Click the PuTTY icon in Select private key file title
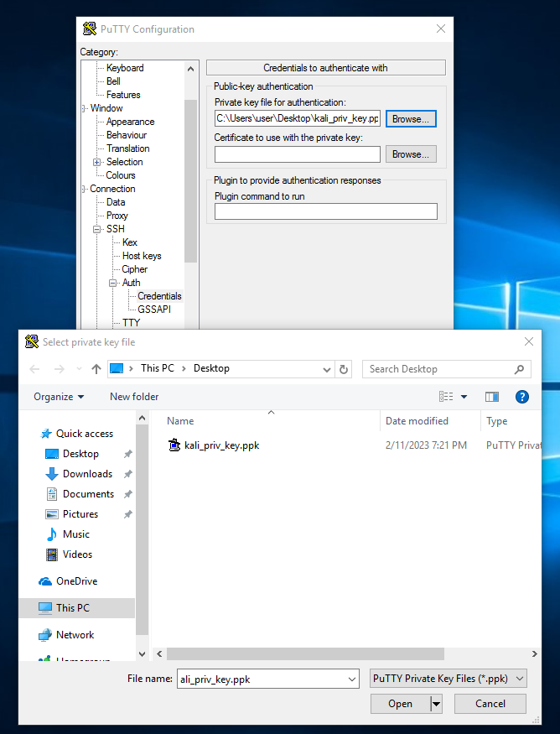Viewport: 560px width, 734px height. click(x=32, y=341)
